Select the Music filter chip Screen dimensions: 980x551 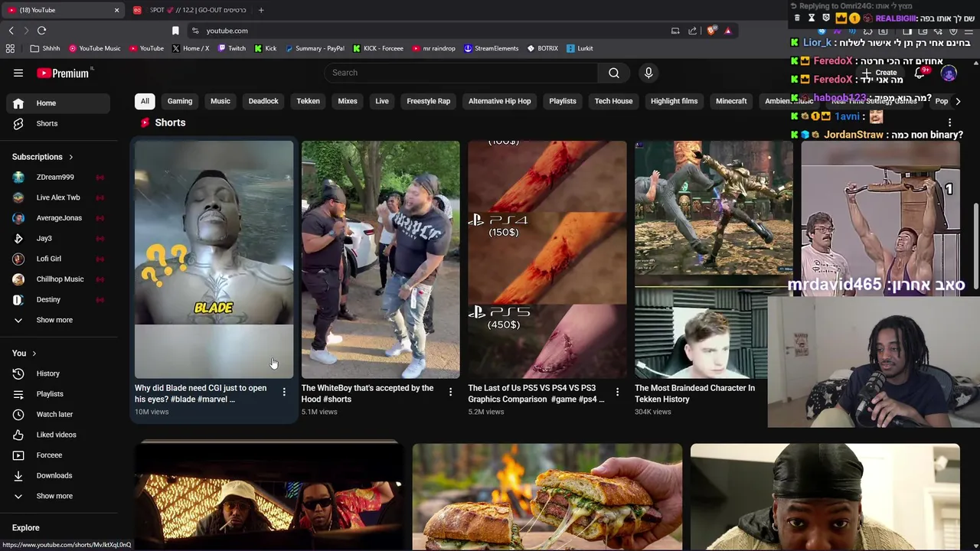(220, 101)
